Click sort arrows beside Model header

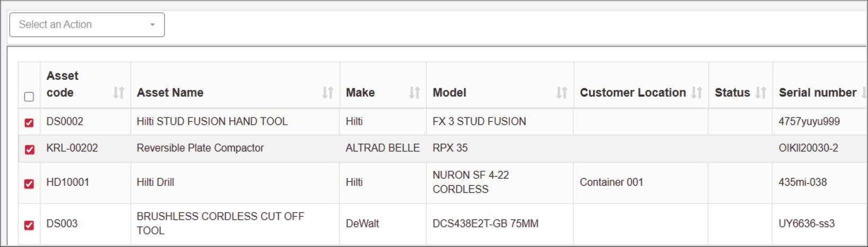click(561, 93)
